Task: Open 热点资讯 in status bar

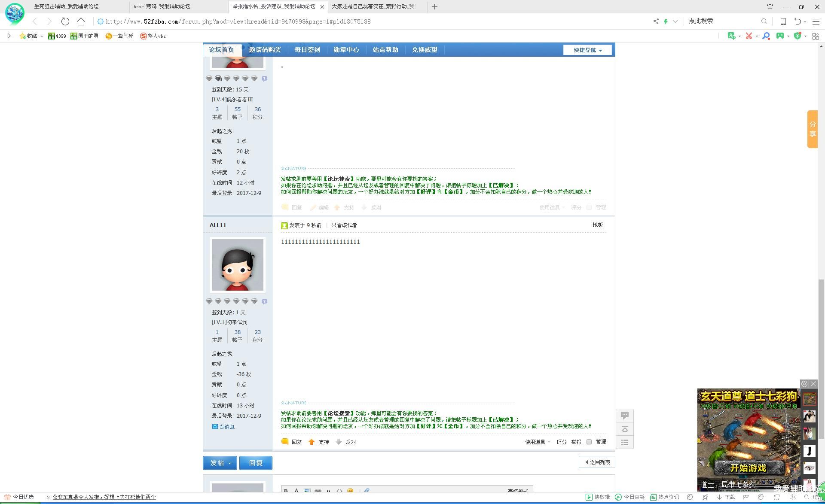Action: tap(665, 497)
